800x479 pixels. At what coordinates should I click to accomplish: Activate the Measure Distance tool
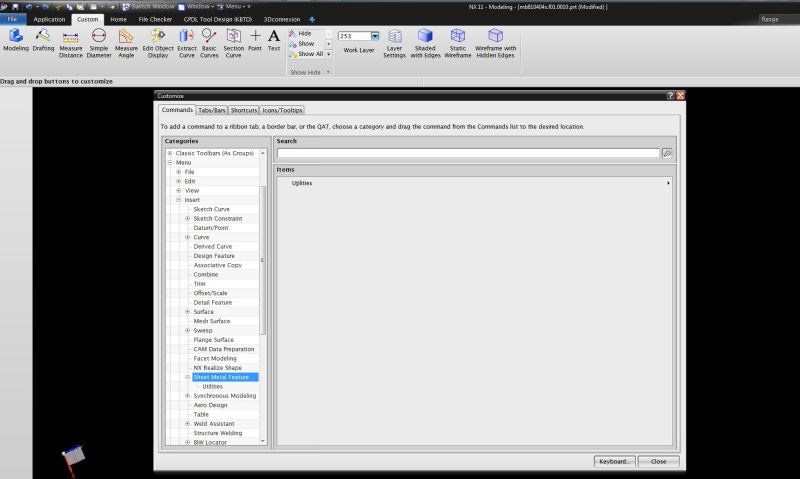click(70, 43)
